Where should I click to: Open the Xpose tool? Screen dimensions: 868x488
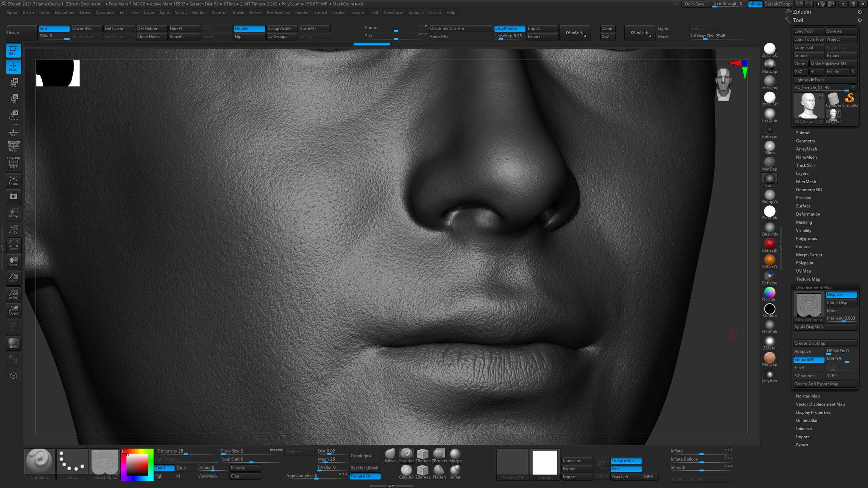[13, 245]
